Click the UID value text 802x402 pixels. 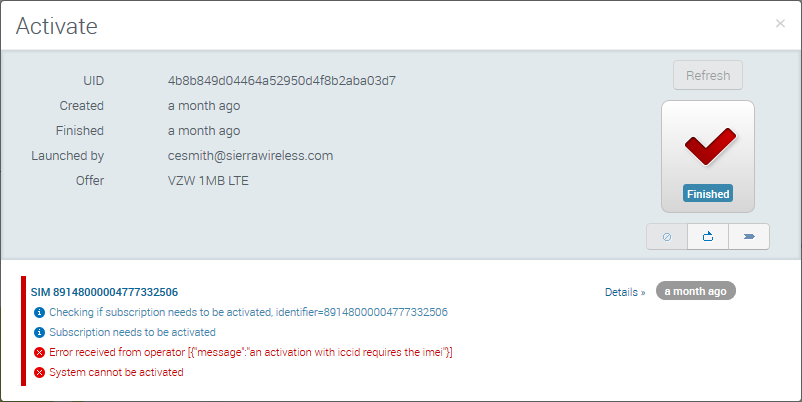tap(282, 80)
